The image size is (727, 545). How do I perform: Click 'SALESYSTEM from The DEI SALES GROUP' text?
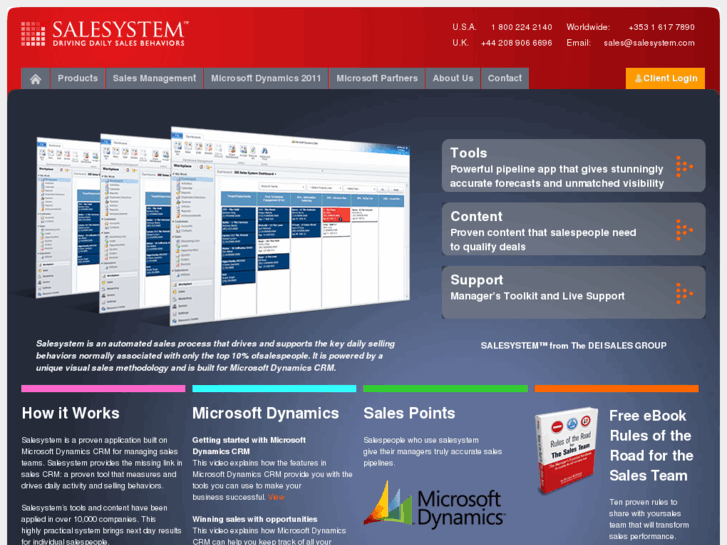574,346
